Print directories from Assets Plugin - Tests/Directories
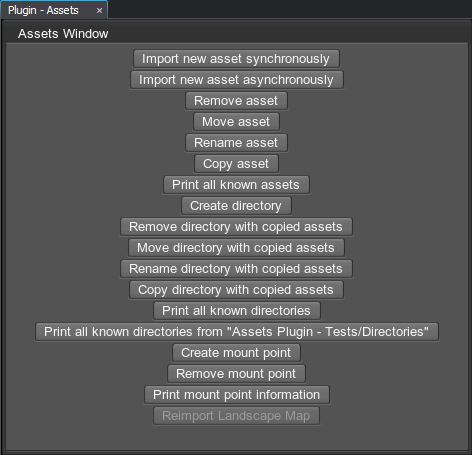This screenshot has width=472, height=455. 237,332
